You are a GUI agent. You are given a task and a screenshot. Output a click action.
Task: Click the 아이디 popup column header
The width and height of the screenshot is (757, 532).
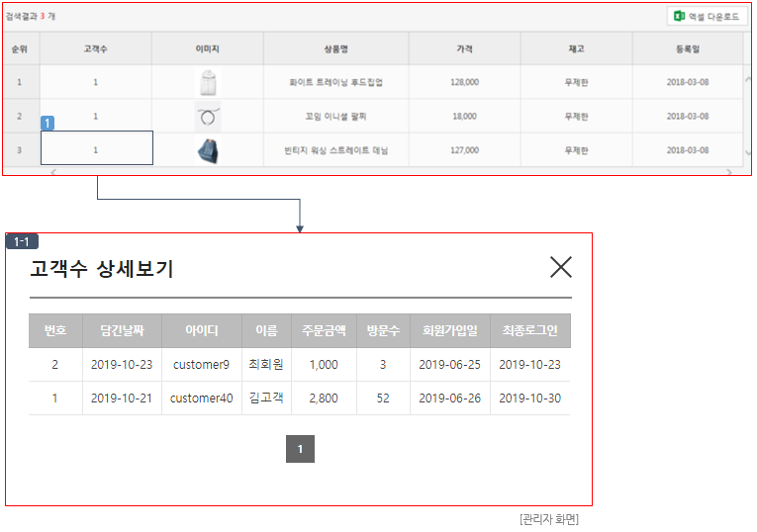[202, 330]
